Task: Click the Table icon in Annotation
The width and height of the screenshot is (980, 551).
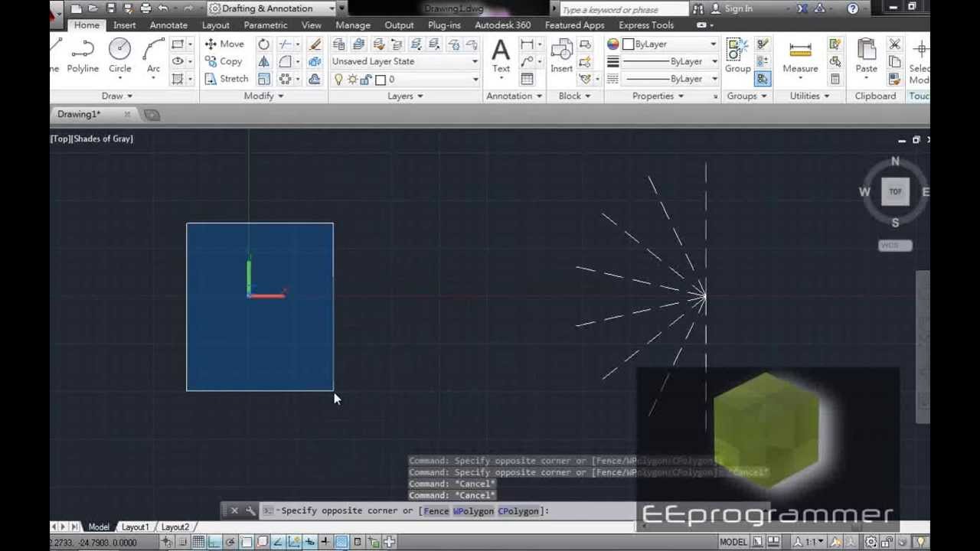Action: (x=527, y=79)
